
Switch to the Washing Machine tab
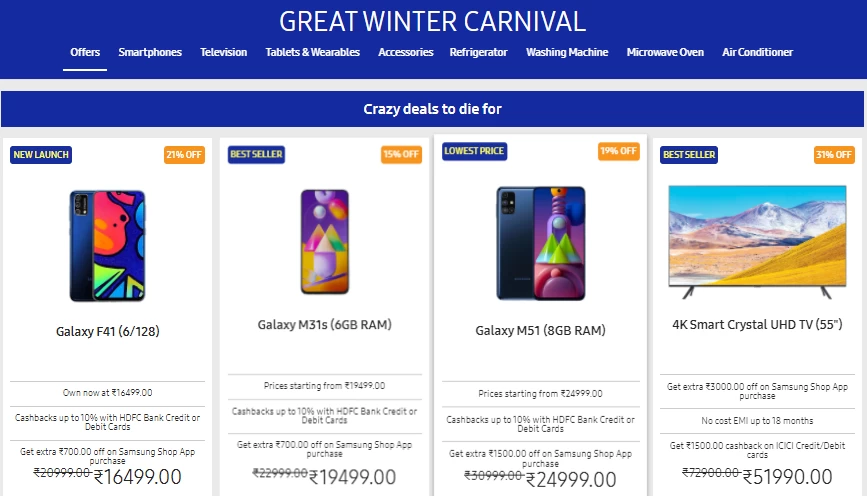(x=567, y=52)
